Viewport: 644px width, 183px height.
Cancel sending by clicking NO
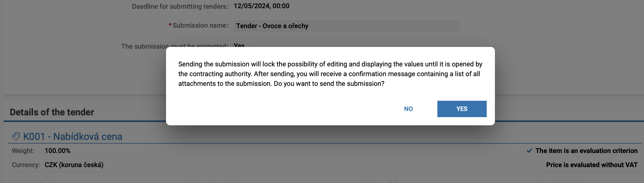tap(408, 109)
